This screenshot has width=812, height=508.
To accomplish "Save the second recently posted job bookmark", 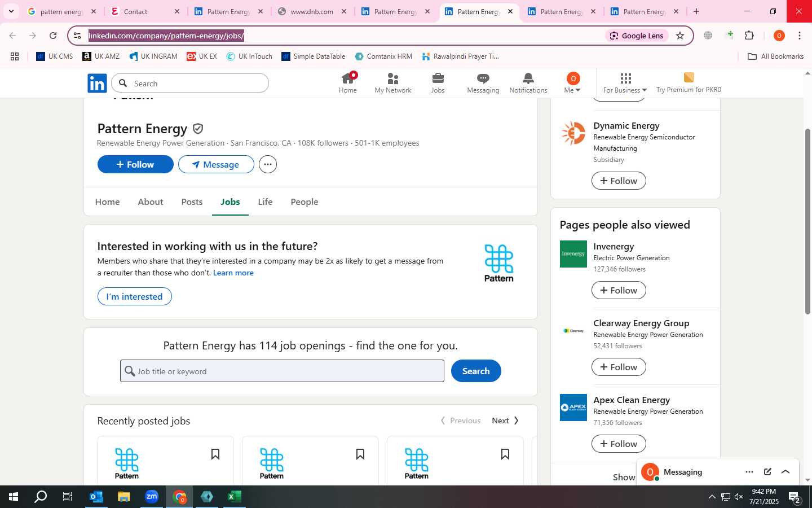I will [360, 454].
